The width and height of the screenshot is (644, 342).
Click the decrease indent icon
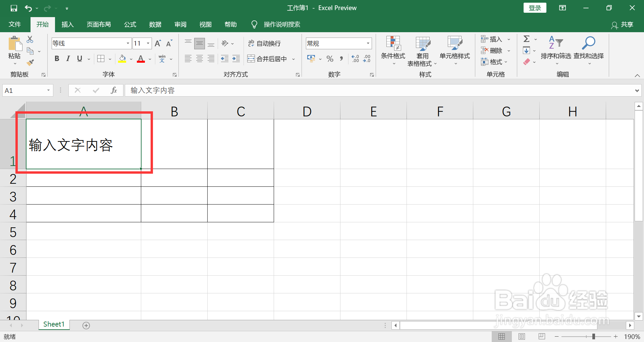pos(225,59)
